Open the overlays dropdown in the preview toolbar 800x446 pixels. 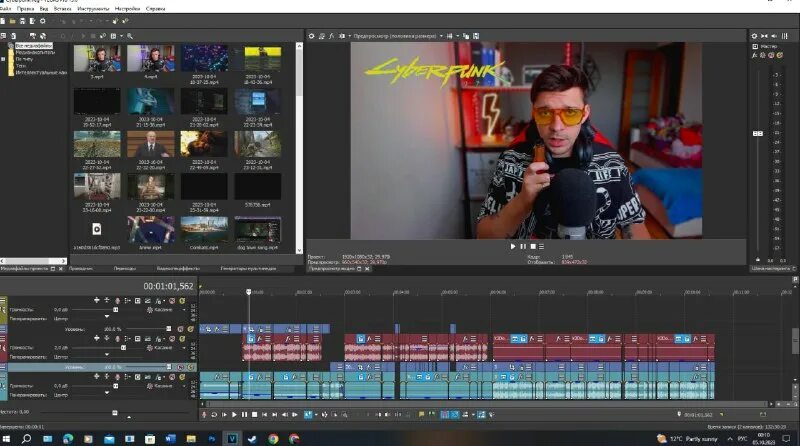(x=449, y=36)
